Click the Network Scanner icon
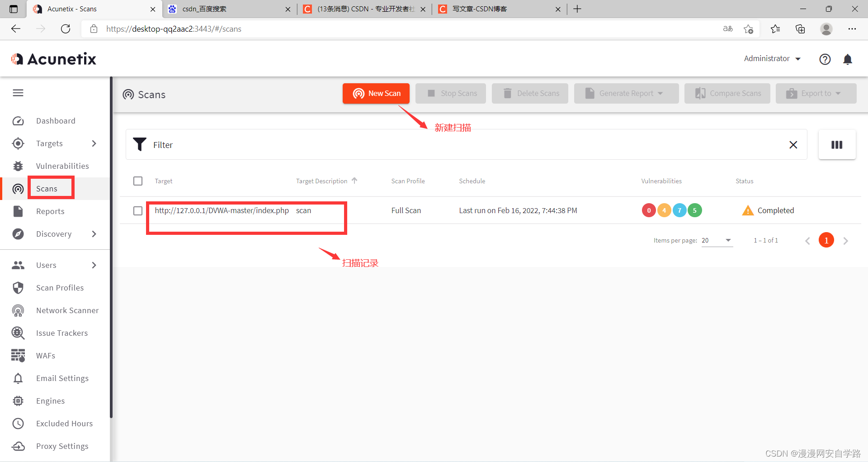The image size is (868, 462). [x=18, y=310]
